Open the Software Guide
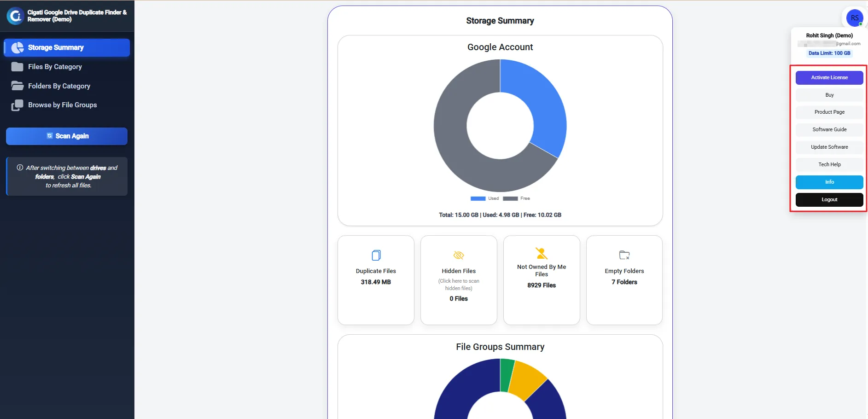 click(829, 129)
